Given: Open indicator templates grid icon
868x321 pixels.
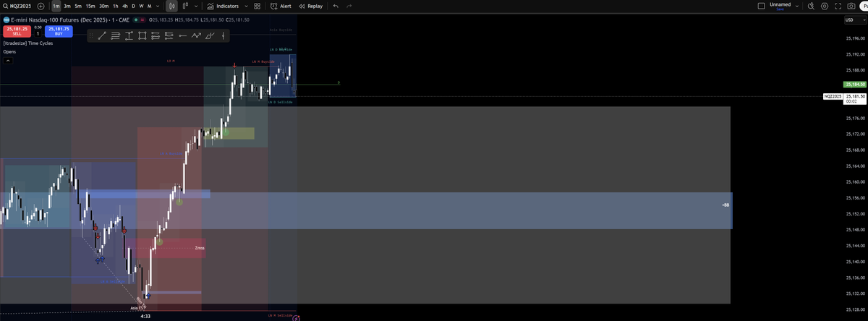Looking at the screenshot, I should [x=258, y=6].
